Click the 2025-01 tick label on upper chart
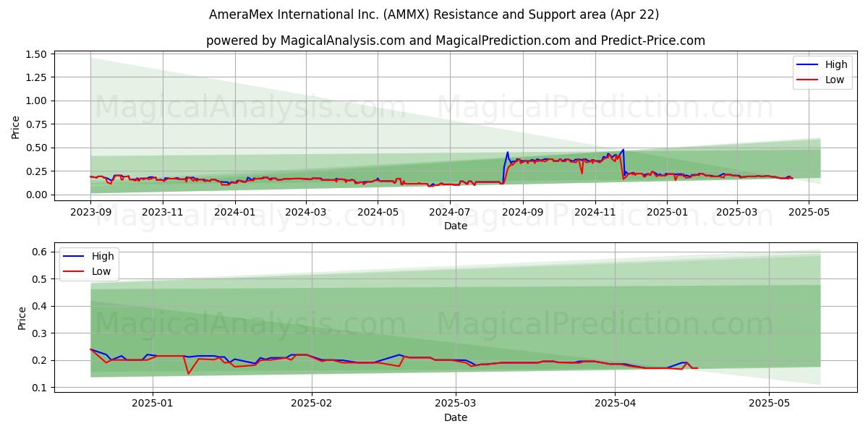The image size is (868, 434). point(668,212)
